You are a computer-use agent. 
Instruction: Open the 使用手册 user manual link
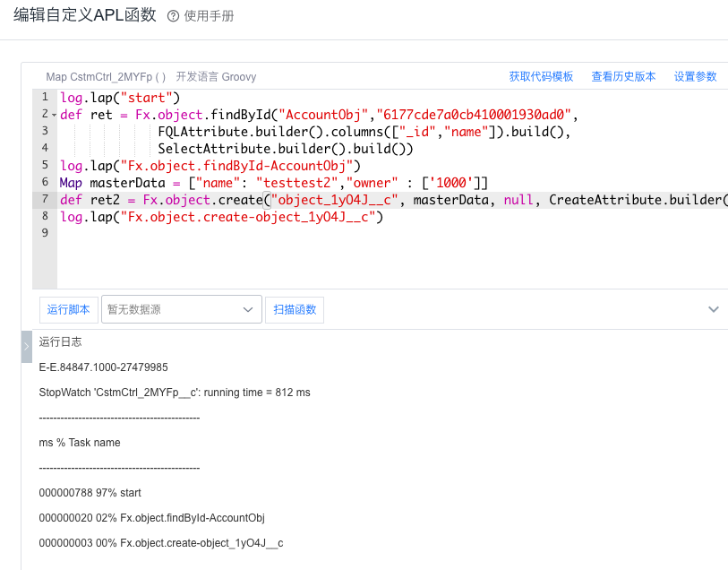point(209,16)
